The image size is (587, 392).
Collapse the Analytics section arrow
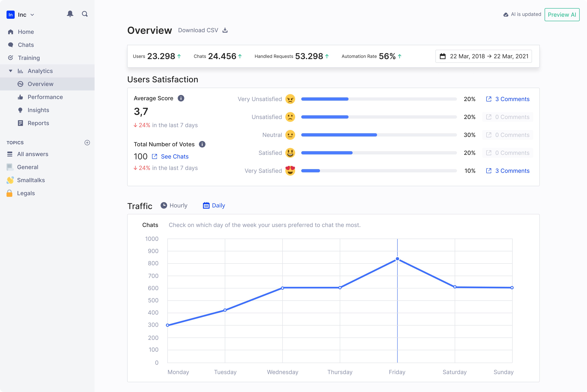pyautogui.click(x=10, y=71)
